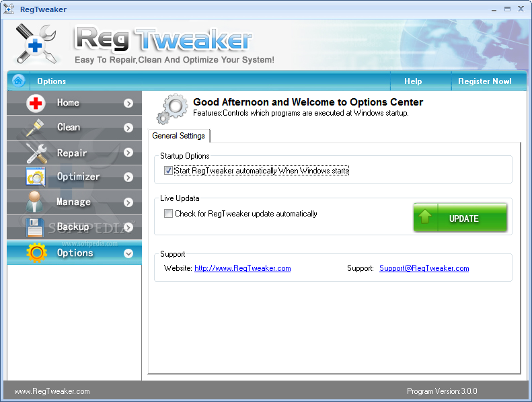The width and height of the screenshot is (532, 402).
Task: Expand the Optimizer section arrow
Action: coord(128,177)
